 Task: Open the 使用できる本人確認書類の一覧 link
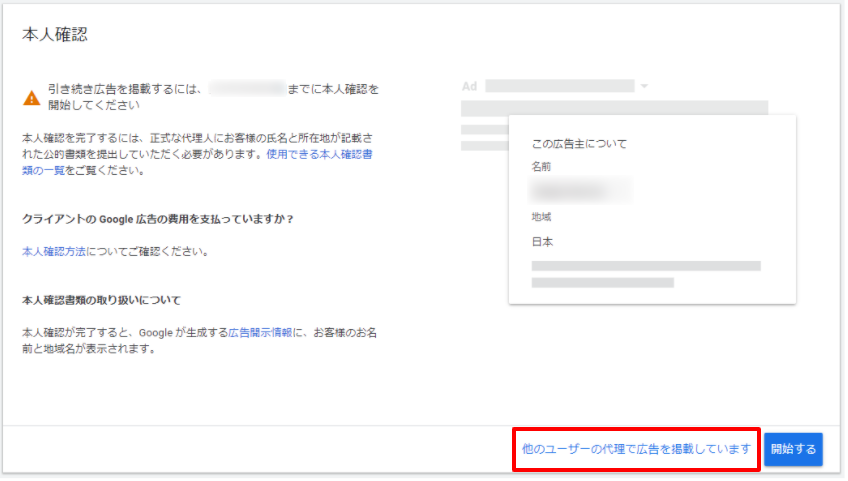click(320, 155)
